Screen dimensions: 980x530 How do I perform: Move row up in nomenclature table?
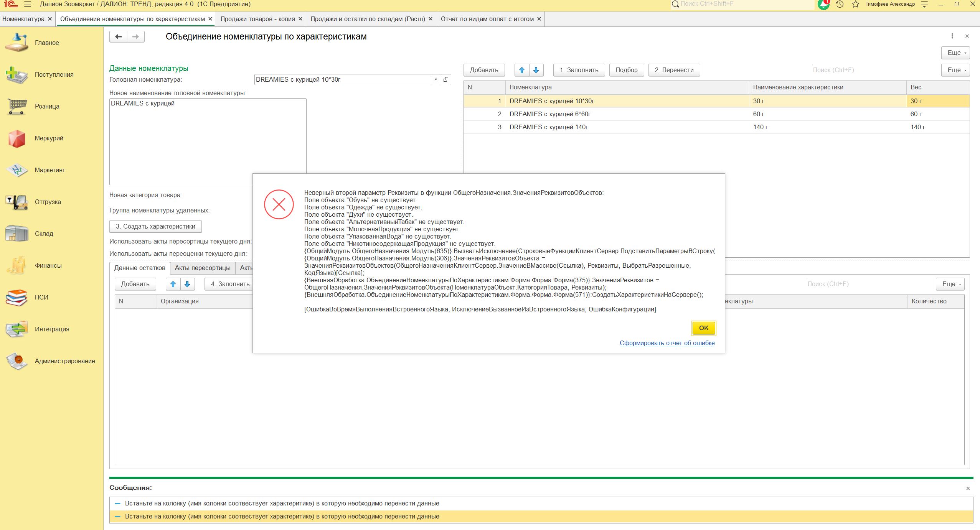coord(521,70)
